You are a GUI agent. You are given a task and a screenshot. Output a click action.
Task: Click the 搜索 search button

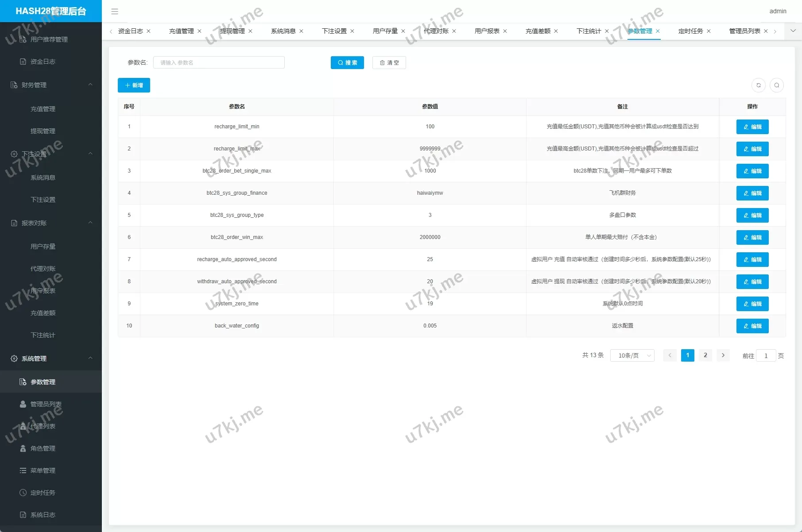(x=347, y=63)
